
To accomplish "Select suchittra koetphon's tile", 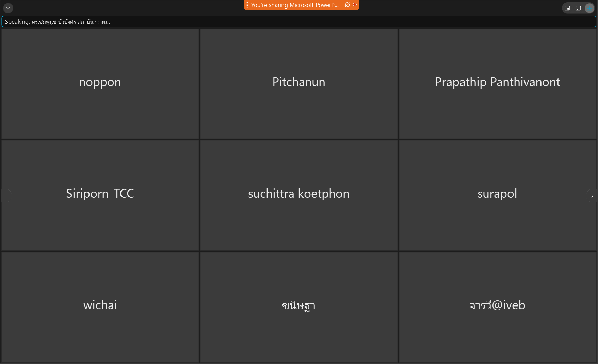I will tap(299, 195).
